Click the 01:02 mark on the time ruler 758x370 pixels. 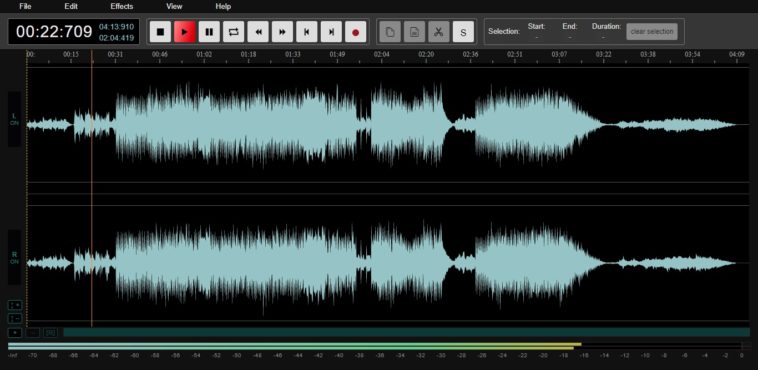(204, 55)
